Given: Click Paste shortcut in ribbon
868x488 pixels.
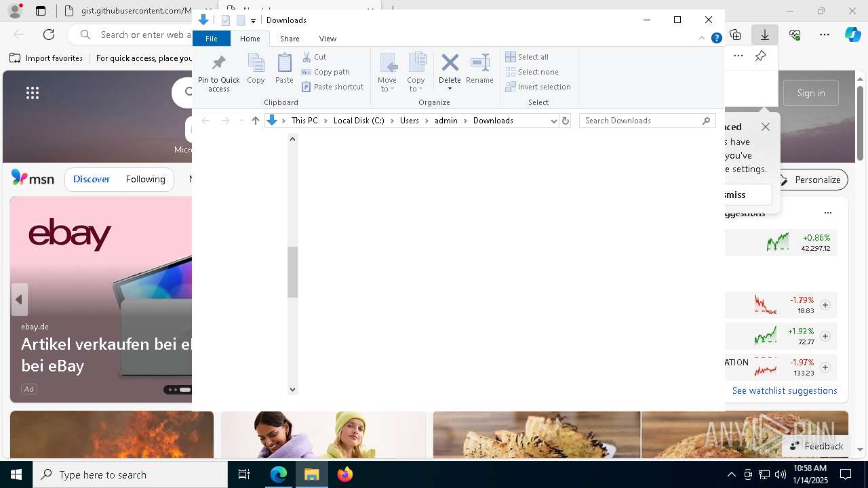Looking at the screenshot, I should (332, 87).
